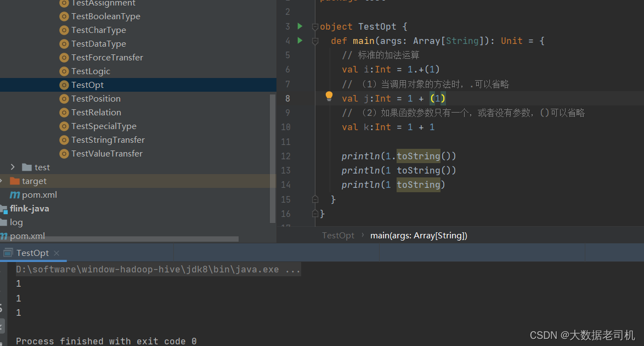Viewport: 644px width, 346px height.
Task: Select the log folder
Action: click(16, 222)
